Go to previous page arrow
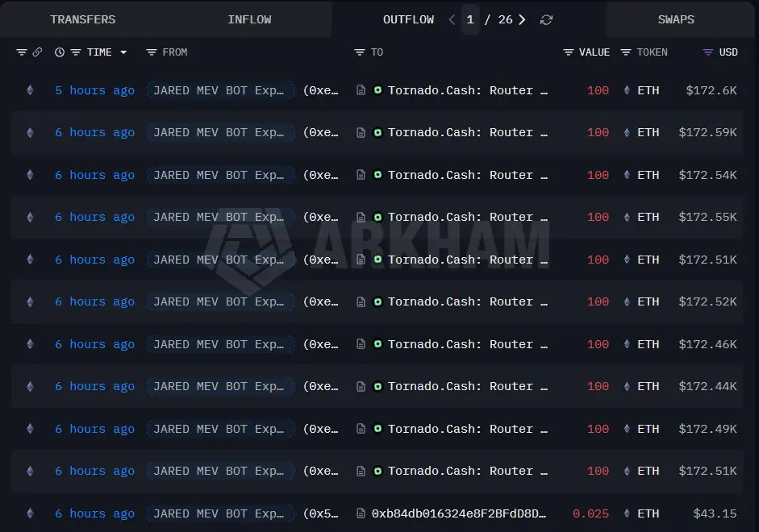Image resolution: width=759 pixels, height=532 pixels. pos(452,19)
